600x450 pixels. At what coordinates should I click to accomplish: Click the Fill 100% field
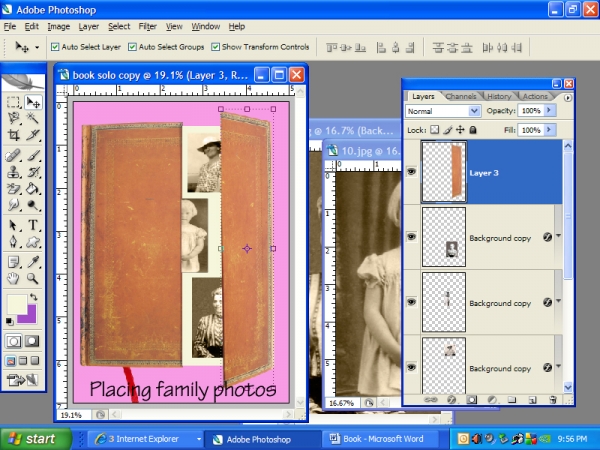coord(531,130)
